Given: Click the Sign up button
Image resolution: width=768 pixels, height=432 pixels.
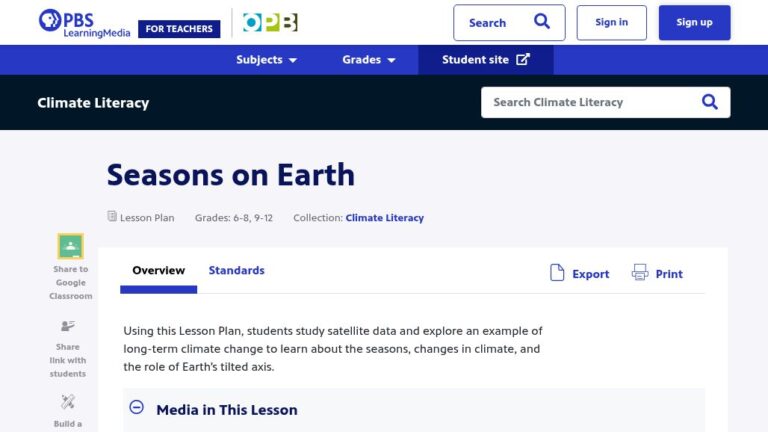Looking at the screenshot, I should click(695, 23).
